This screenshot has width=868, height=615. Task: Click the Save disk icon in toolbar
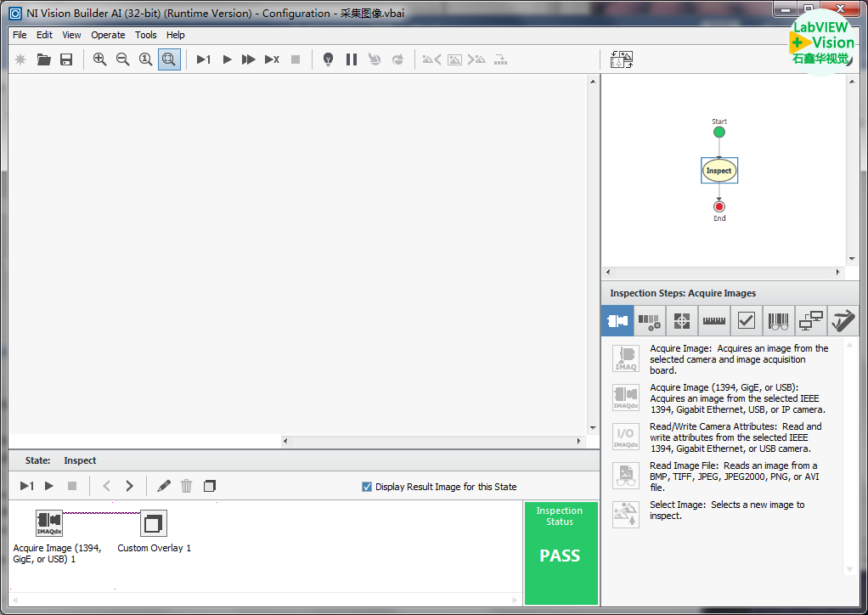pyautogui.click(x=66, y=59)
